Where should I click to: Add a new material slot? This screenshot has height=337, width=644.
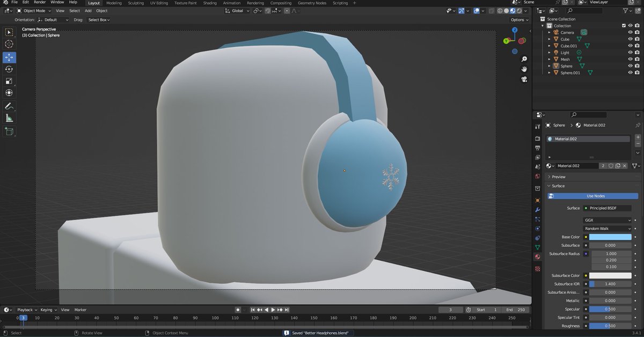638,137
